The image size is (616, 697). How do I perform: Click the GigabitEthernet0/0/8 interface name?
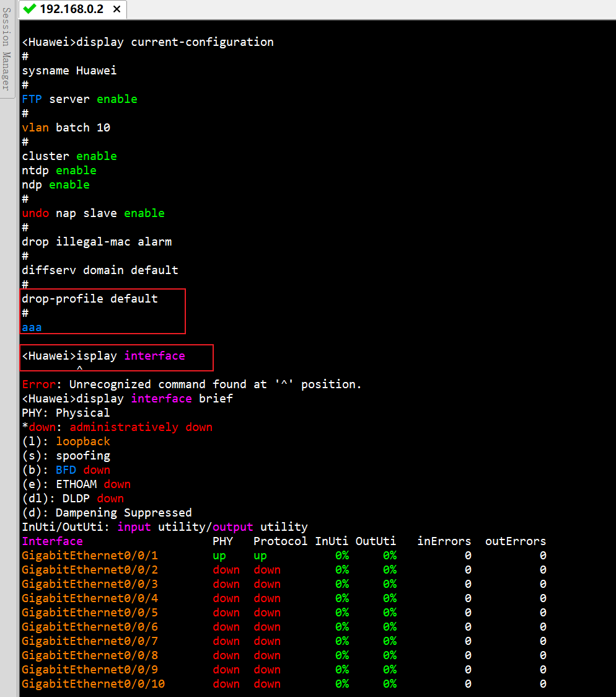point(90,655)
